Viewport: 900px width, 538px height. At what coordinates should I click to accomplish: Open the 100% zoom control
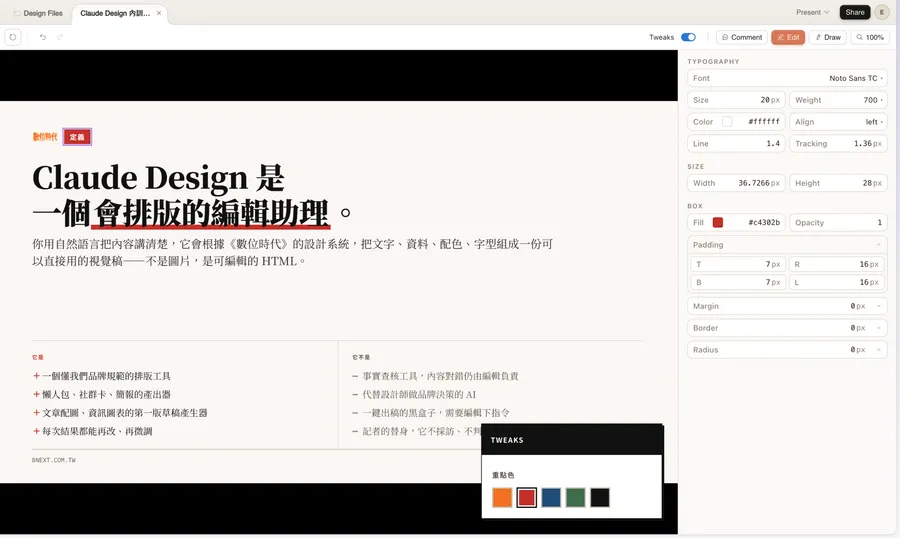click(x=870, y=37)
